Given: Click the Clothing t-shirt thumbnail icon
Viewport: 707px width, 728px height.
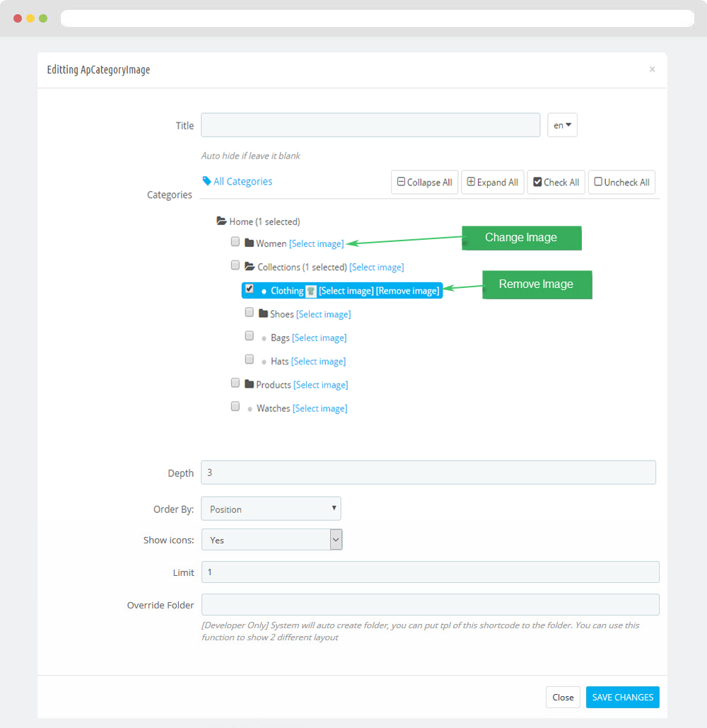Looking at the screenshot, I should (311, 291).
